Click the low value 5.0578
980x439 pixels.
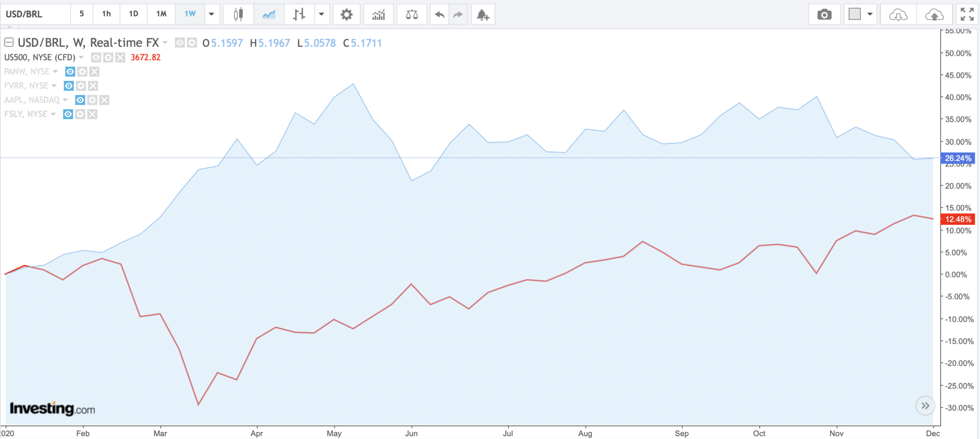pyautogui.click(x=320, y=43)
